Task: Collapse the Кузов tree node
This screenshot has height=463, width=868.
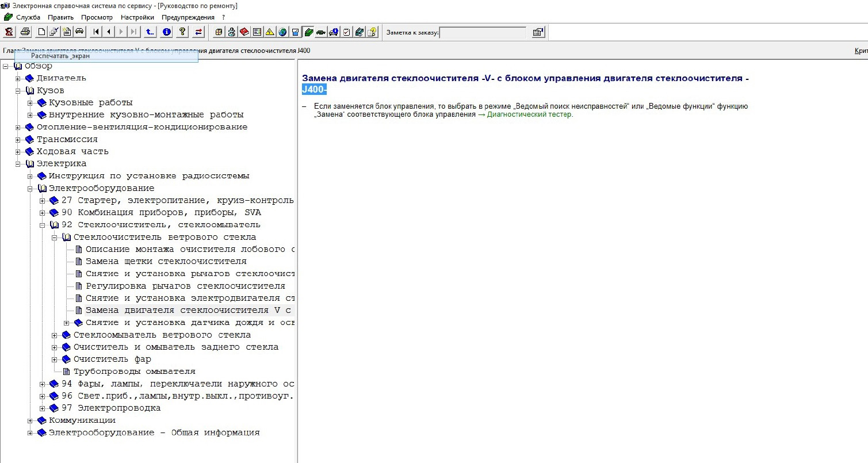Action: 18,90
